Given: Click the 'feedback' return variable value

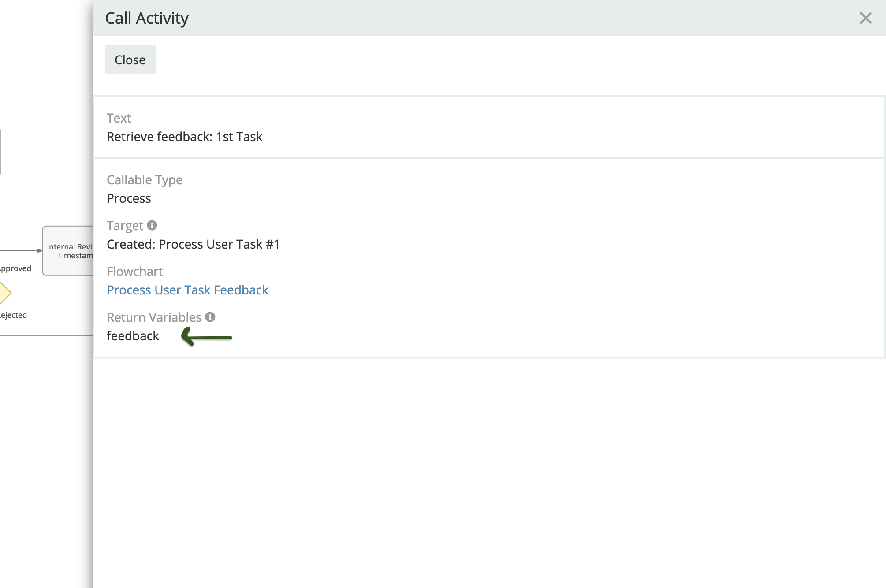Looking at the screenshot, I should pos(133,336).
